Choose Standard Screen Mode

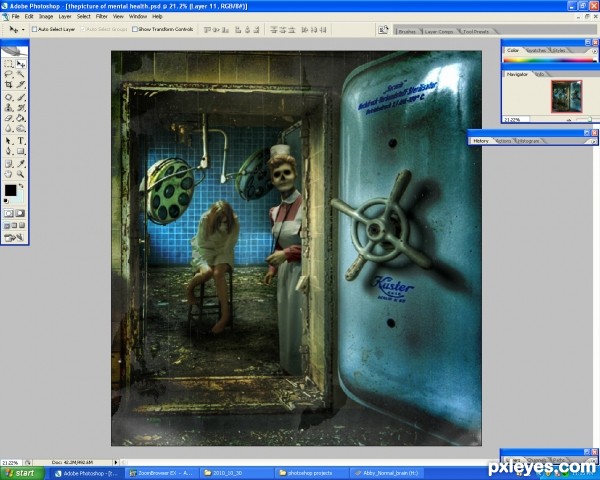(7, 225)
